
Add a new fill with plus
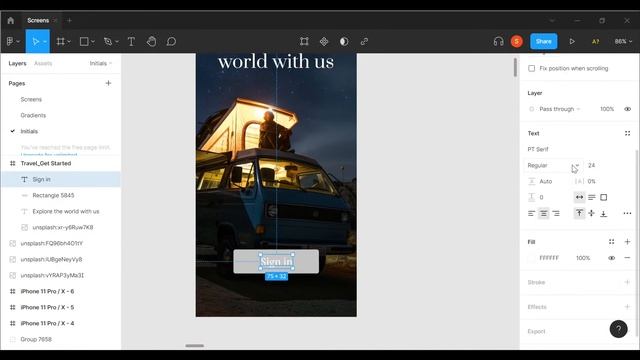(x=627, y=242)
